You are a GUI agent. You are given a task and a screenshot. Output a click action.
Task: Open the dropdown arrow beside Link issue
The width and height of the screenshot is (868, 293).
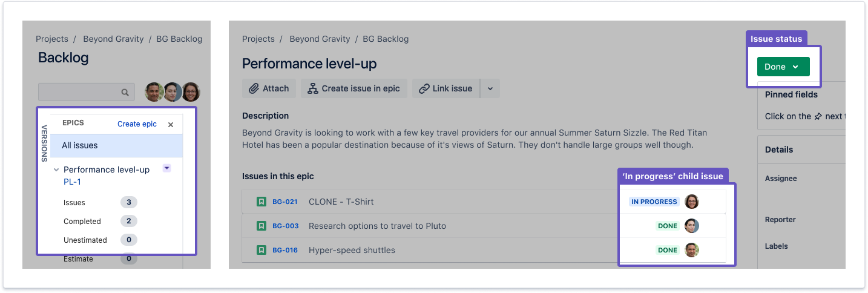tap(490, 88)
